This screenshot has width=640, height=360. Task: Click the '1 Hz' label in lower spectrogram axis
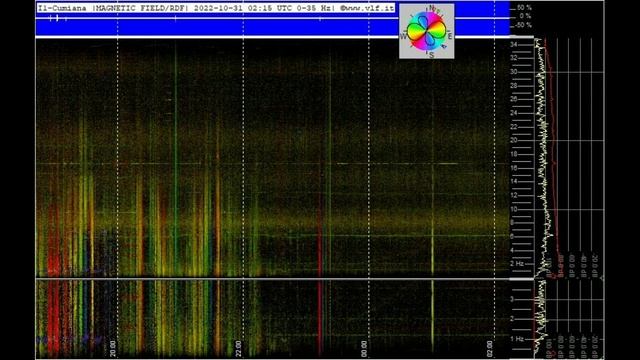[516, 339]
